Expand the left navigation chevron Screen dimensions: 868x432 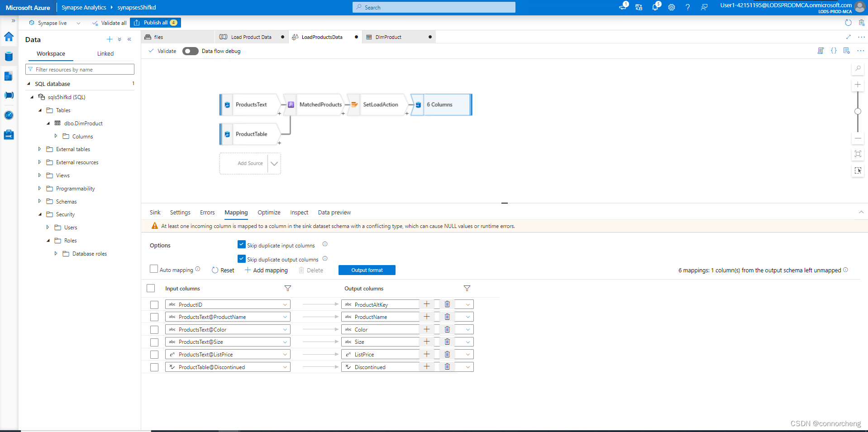click(13, 21)
